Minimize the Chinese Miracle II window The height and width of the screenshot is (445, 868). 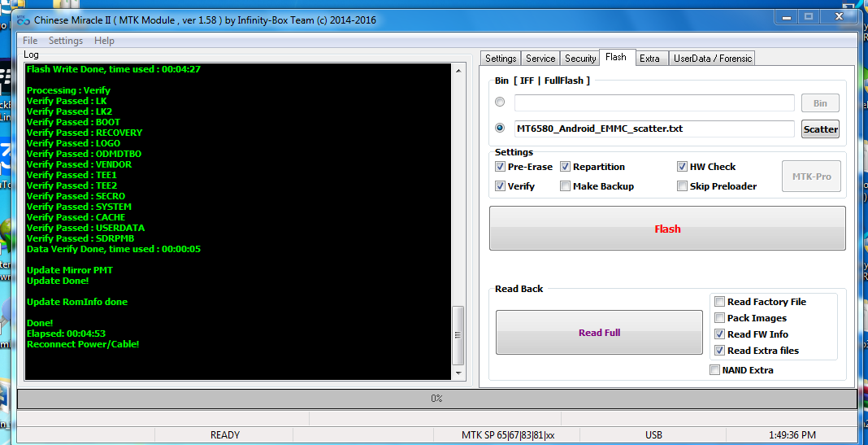pyautogui.click(x=786, y=17)
